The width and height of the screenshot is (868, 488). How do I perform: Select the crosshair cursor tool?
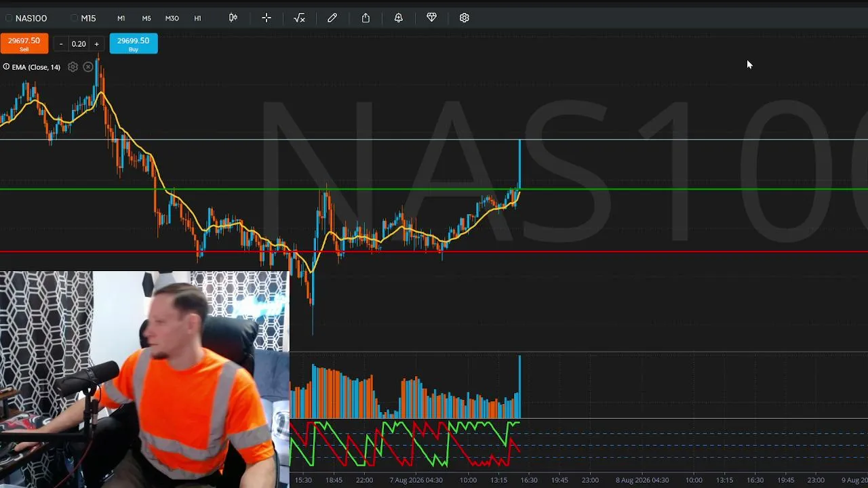point(267,18)
